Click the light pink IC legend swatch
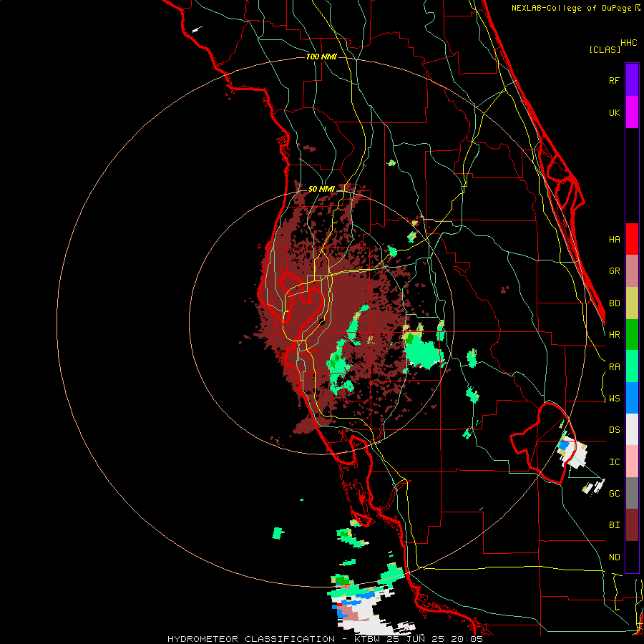 coord(632,462)
